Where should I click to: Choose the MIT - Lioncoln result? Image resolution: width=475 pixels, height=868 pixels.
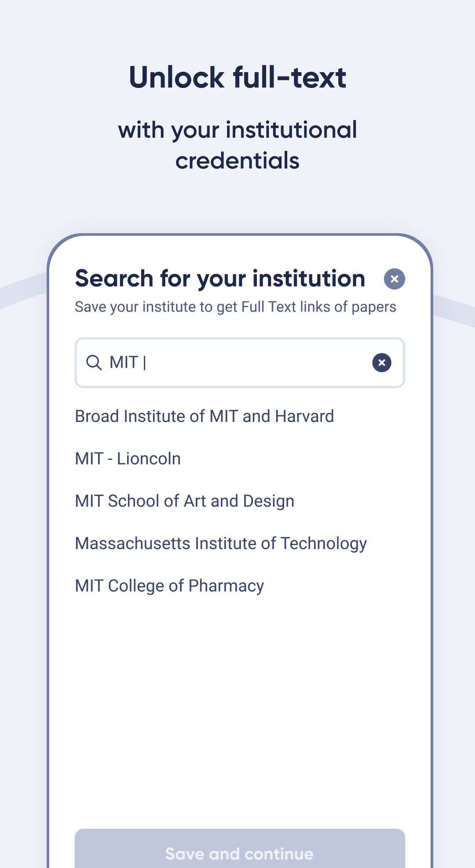tap(128, 459)
